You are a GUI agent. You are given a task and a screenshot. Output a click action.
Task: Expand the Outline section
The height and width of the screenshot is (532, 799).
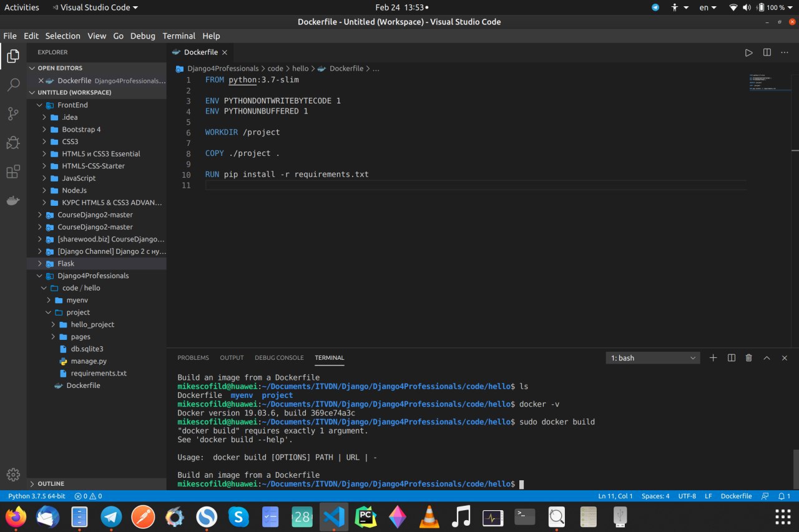(97, 483)
